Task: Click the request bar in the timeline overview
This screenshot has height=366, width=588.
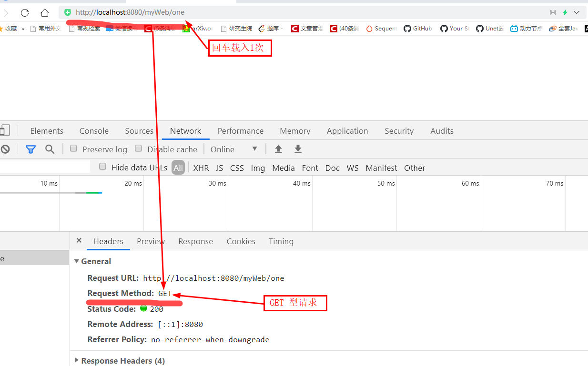Action: click(x=51, y=193)
